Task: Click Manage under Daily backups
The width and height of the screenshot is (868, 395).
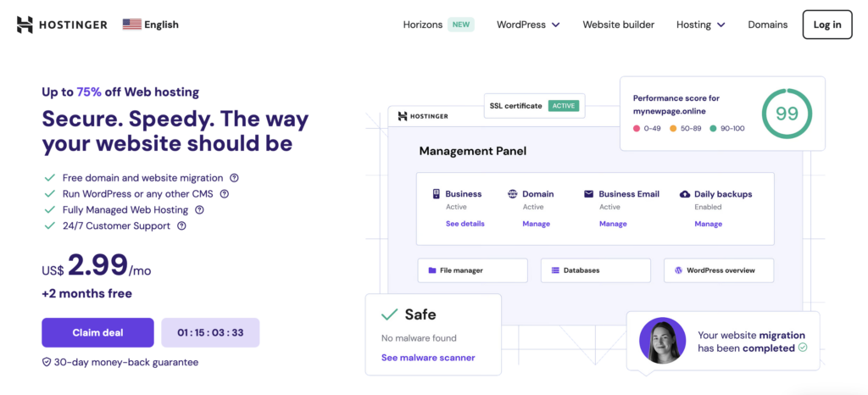Action: (709, 224)
